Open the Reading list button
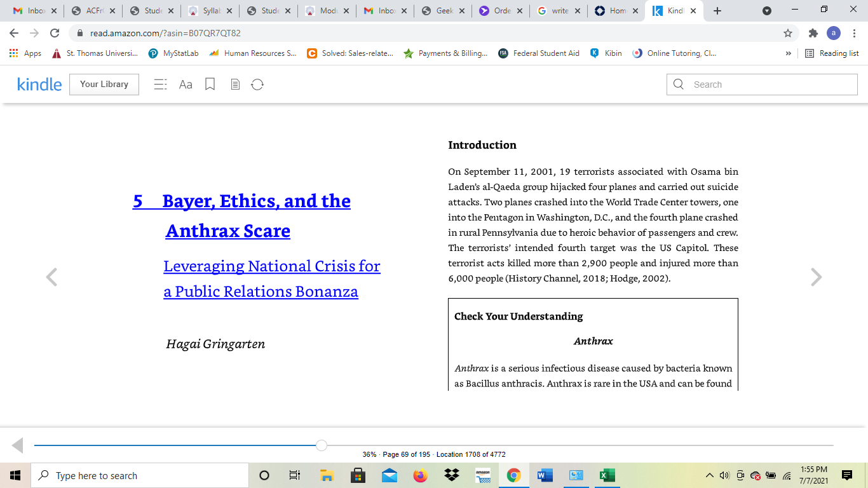Viewport: 868px width, 488px height. coord(832,53)
